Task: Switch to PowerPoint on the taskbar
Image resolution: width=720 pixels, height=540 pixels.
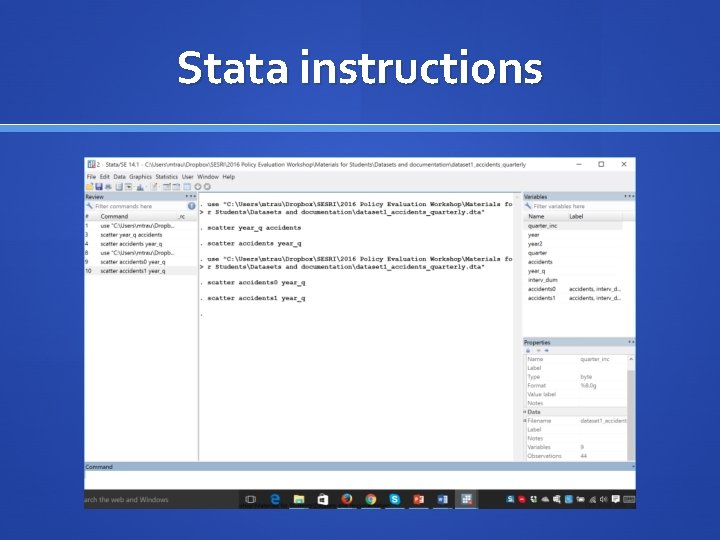Action: point(418,499)
